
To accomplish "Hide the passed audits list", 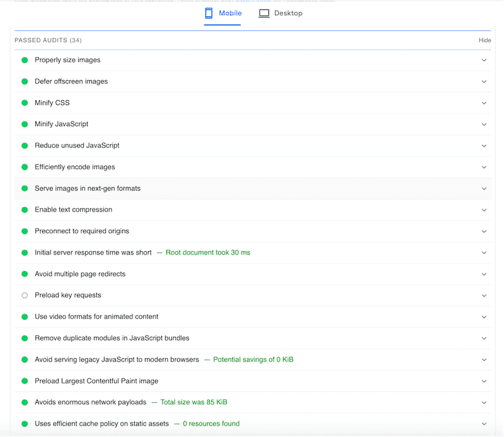I will point(484,40).
